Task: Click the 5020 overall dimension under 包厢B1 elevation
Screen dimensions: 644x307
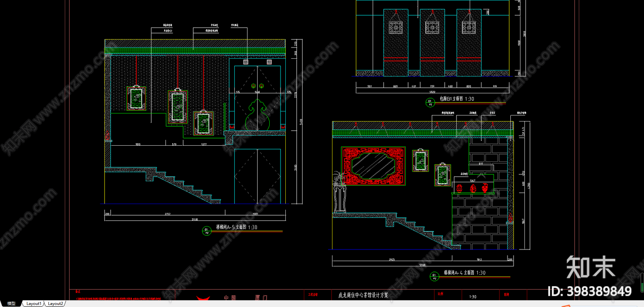Action: click(x=432, y=92)
